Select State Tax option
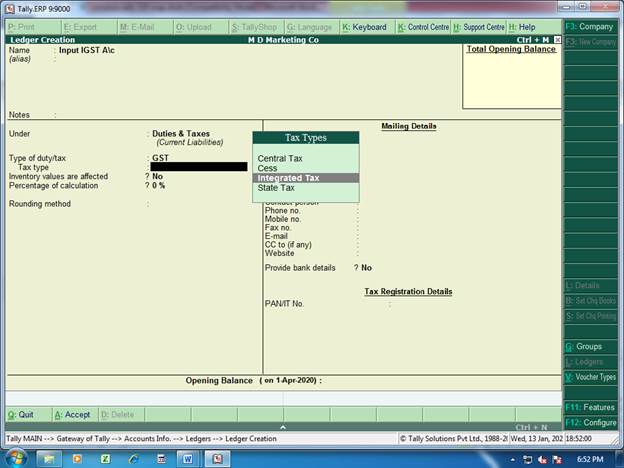This screenshot has width=624, height=468. 276,188
